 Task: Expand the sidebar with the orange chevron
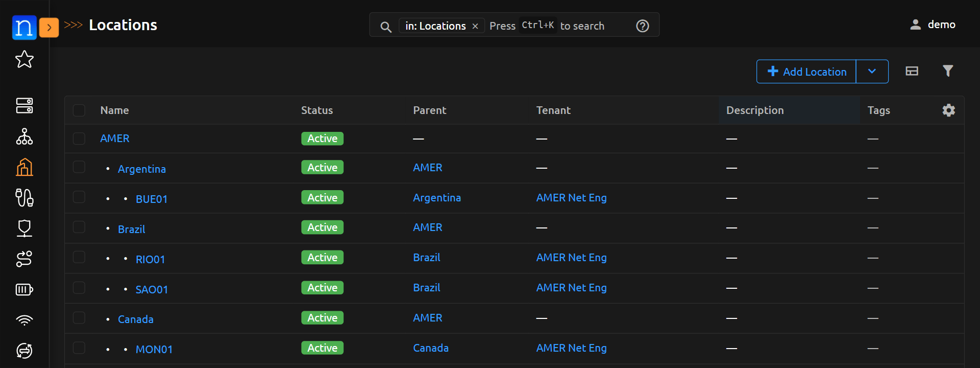point(49,27)
